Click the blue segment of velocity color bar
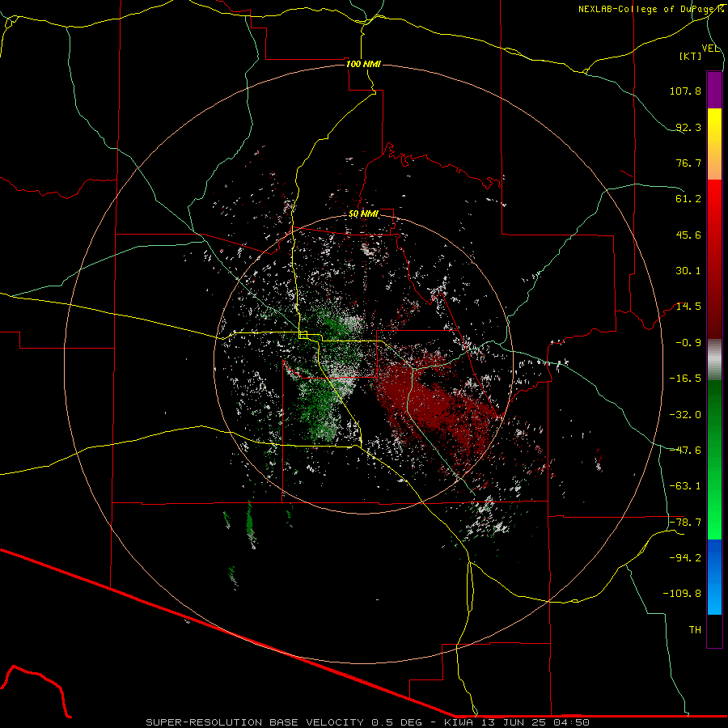 (x=714, y=577)
